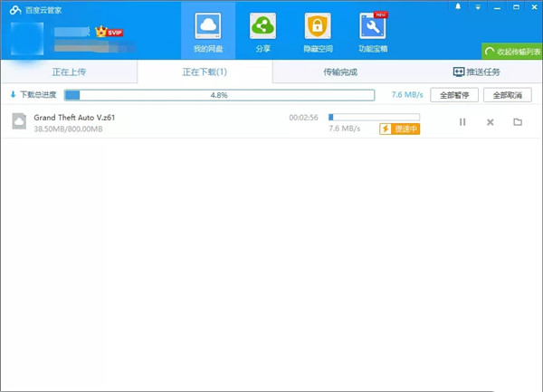543x392 pixels.
Task: Toggle the 提速中 speed boost badge
Action: [x=399, y=129]
